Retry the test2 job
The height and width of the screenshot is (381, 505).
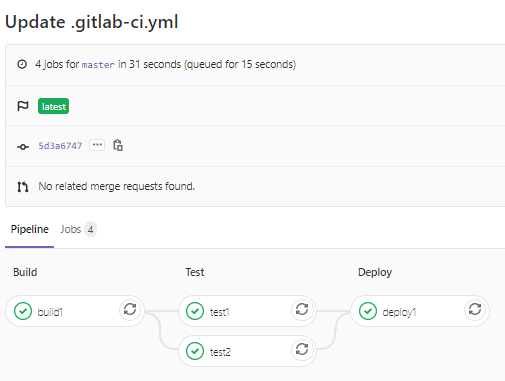point(302,349)
